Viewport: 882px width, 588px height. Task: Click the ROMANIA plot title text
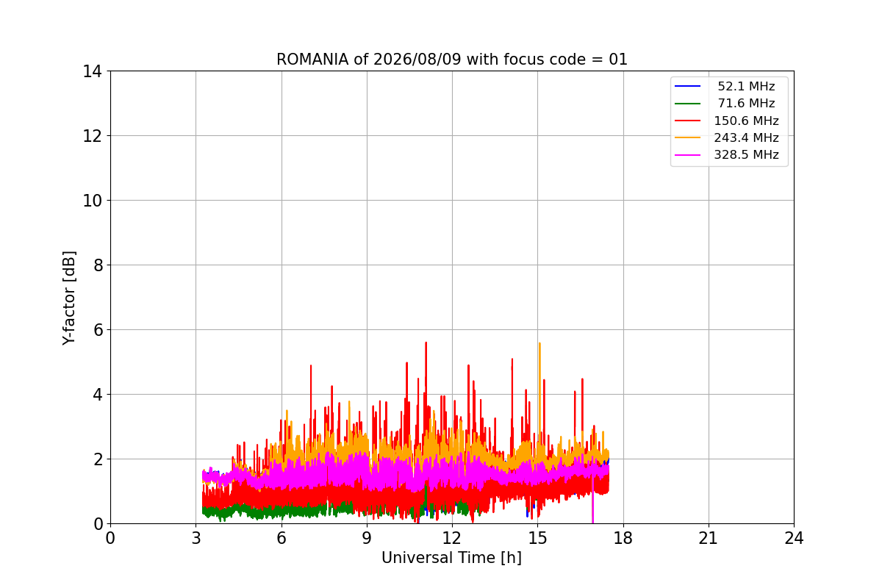452,60
